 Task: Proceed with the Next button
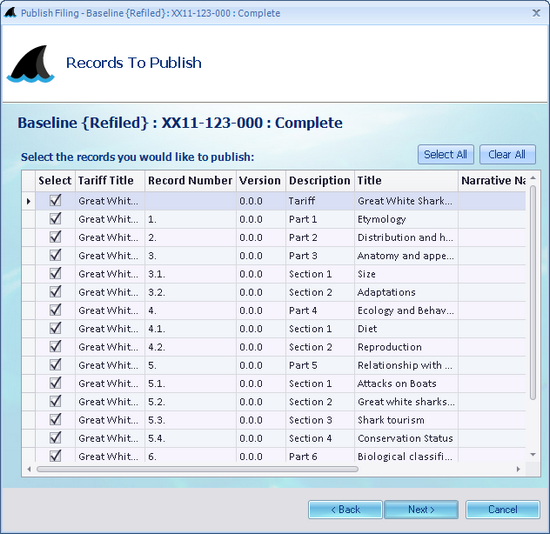pyautogui.click(x=421, y=509)
